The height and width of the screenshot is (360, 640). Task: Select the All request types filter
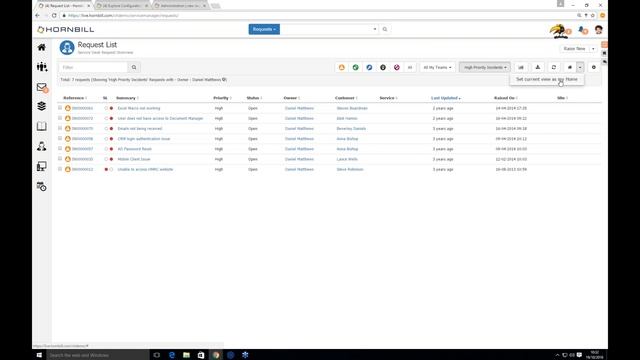point(410,67)
